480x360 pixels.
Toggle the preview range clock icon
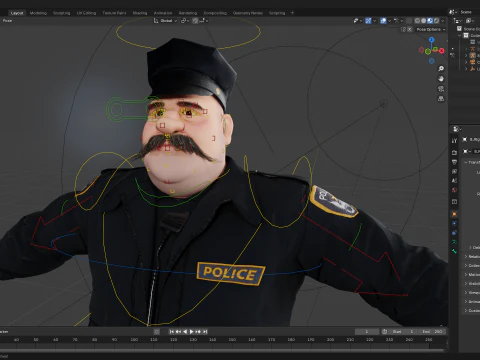pyautogui.click(x=384, y=332)
